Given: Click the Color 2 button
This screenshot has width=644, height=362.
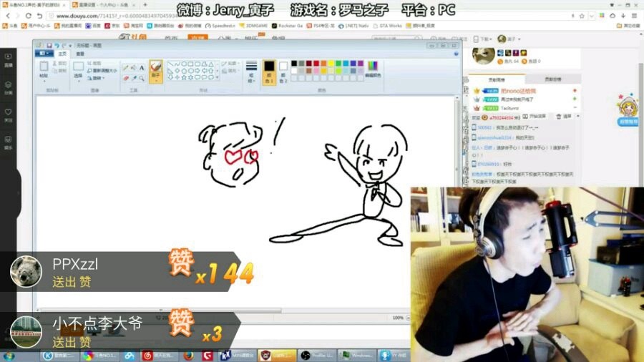Looking at the screenshot, I should pos(283,72).
